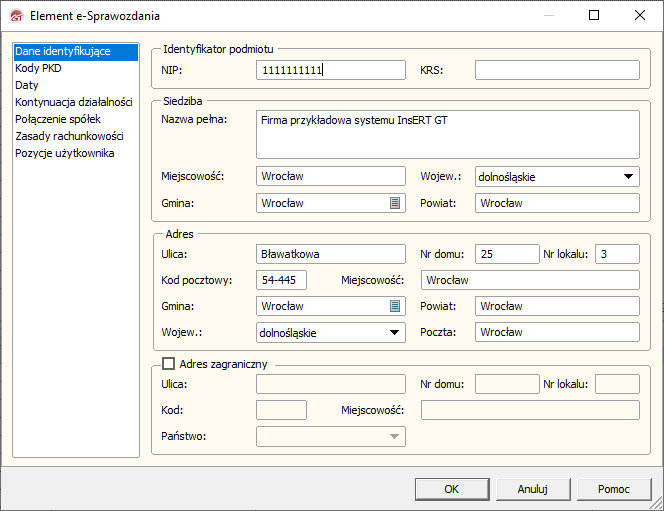Edit the Ulica field containing Bławatkowa
Viewport: 664px width, 511px height.
click(x=331, y=254)
